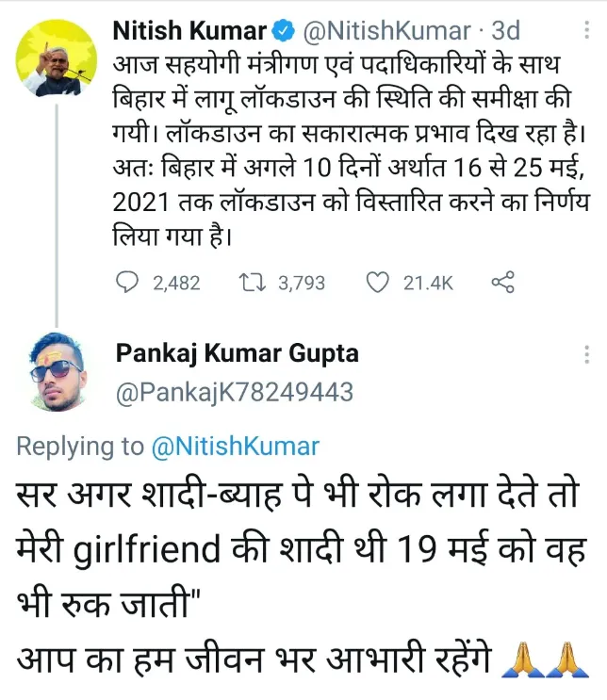This screenshot has height=700, width=607.
Task: View the 2,482 replies count
Action: point(176,283)
